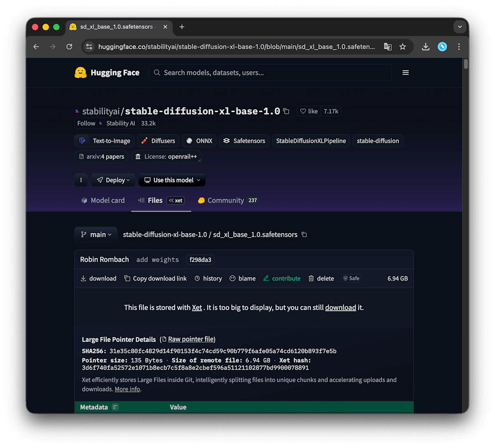Click delete file option
Viewport: 495px width, 448px height.
pyautogui.click(x=321, y=278)
